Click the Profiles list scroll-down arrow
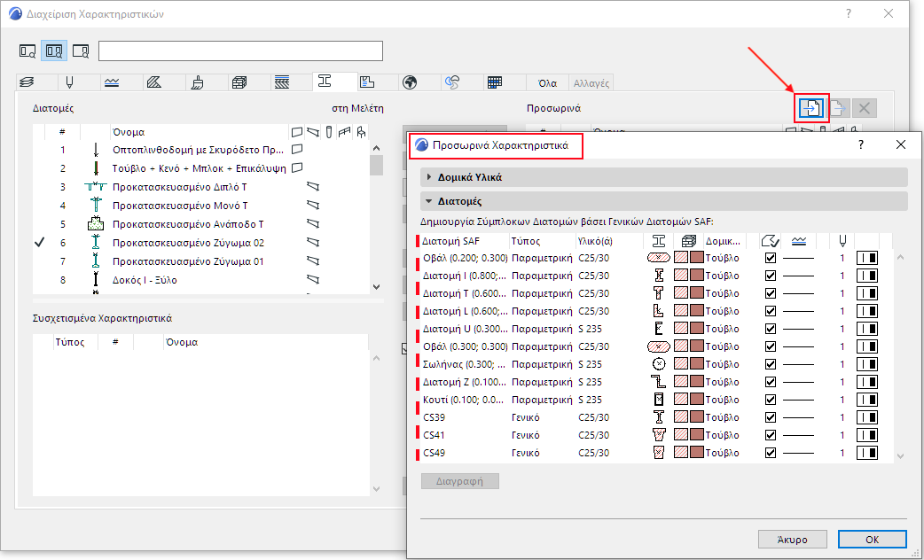Viewport: 924px width, 560px height. (377, 287)
